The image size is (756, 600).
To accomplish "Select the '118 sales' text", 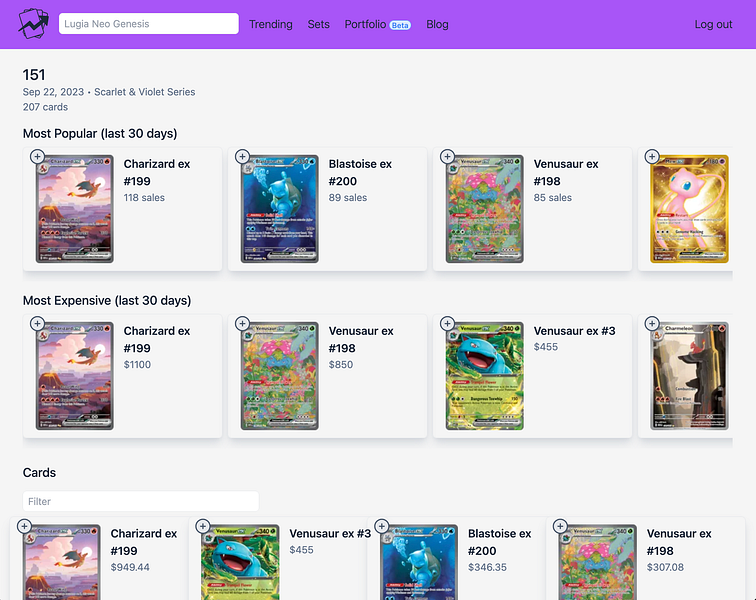I will [144, 197].
